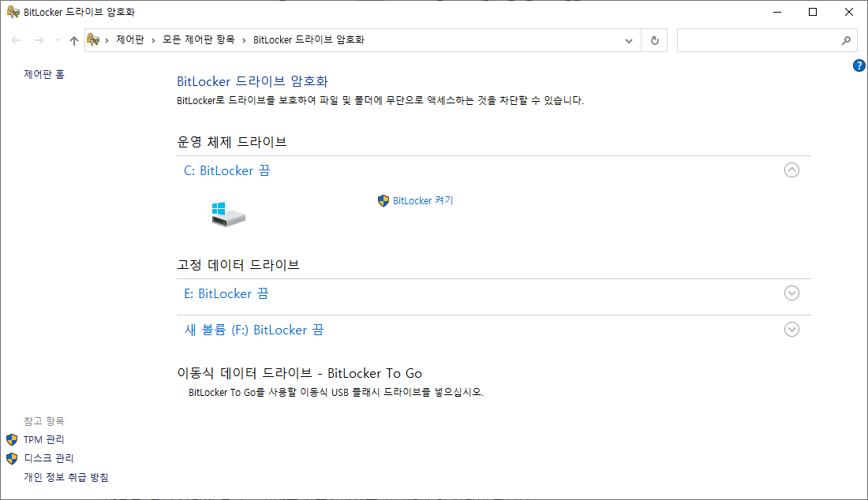
Task: Click the 제어판 홈 link at top left
Action: (x=43, y=73)
